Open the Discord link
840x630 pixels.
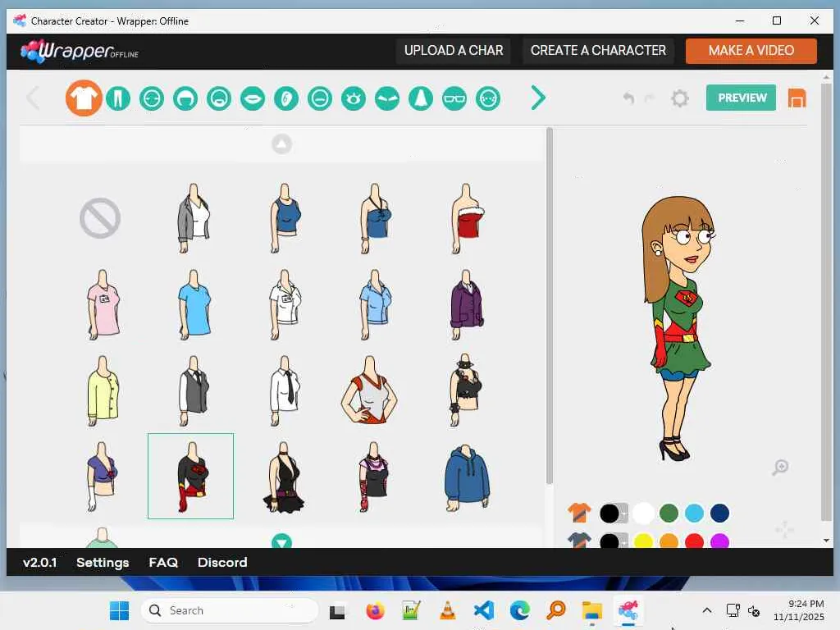click(x=222, y=562)
